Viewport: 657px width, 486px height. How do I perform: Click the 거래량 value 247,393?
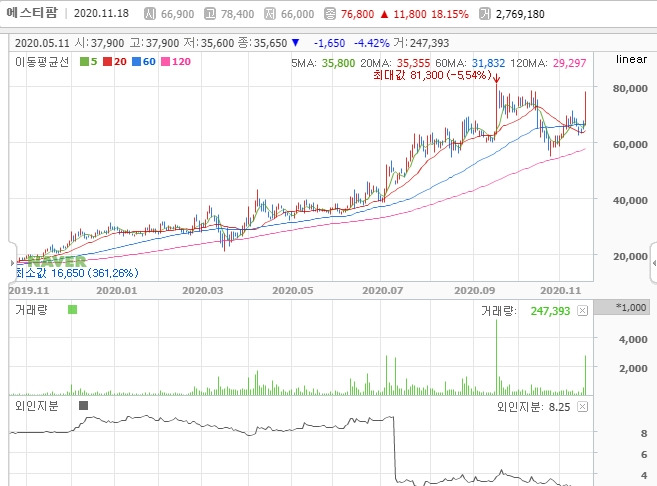click(x=550, y=311)
